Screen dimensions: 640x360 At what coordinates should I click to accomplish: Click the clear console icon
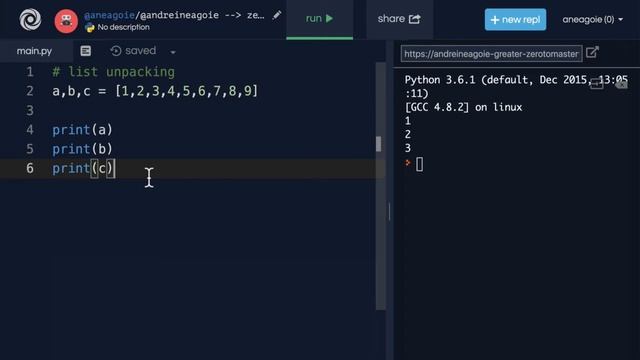point(621,84)
